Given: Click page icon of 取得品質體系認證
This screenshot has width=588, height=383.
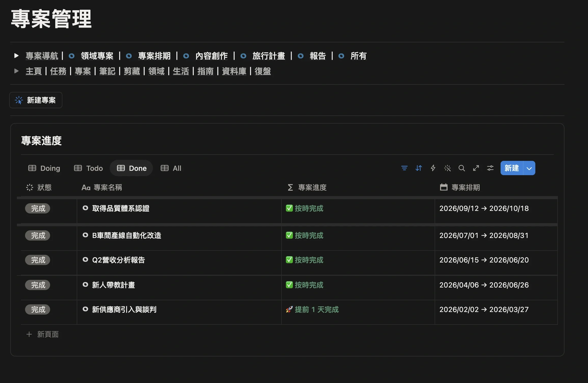Looking at the screenshot, I should pyautogui.click(x=85, y=208).
